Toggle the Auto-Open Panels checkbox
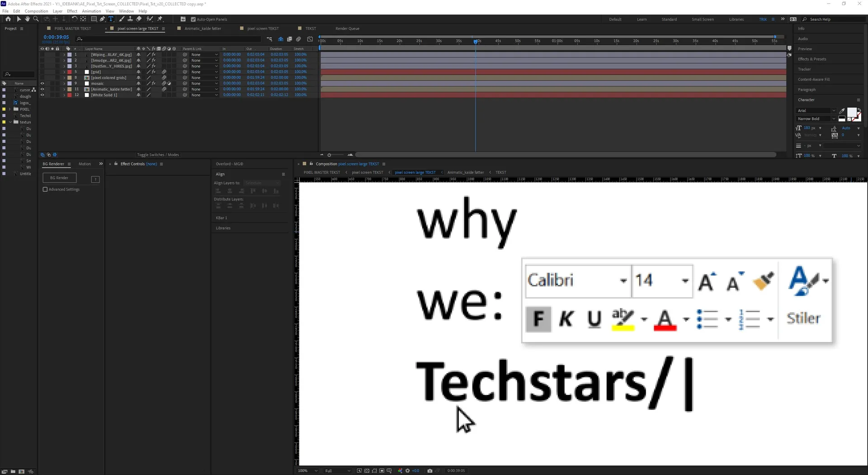Screen dimensions: 868x475 pyautogui.click(x=193, y=19)
